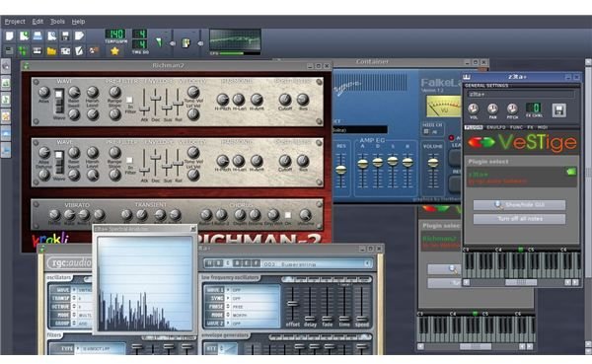Viewport: 592px width, 364px height.
Task: Click the time signature denominator display
Action: (x=140, y=44)
